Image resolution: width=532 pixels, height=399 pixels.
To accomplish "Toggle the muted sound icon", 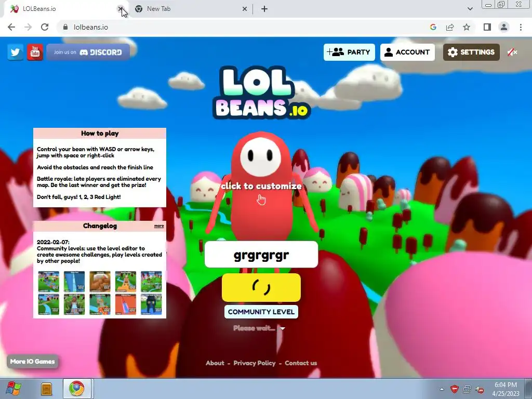I will pyautogui.click(x=512, y=52).
